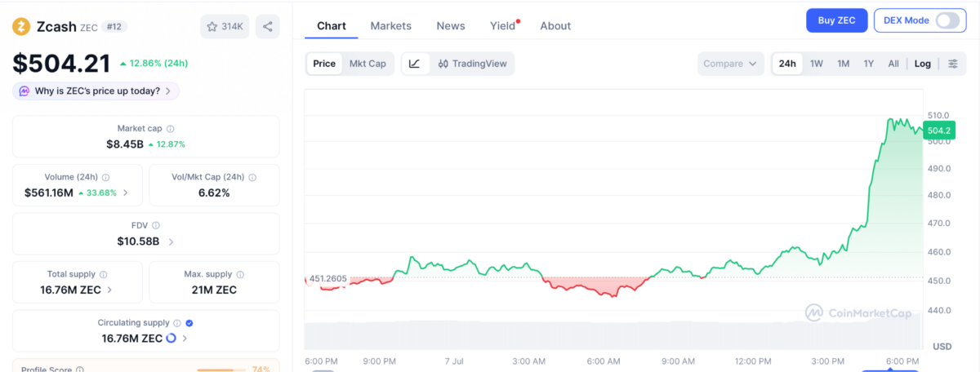Click the $561.16M volume value
Image resolution: width=980 pixels, height=372 pixels.
[49, 193]
